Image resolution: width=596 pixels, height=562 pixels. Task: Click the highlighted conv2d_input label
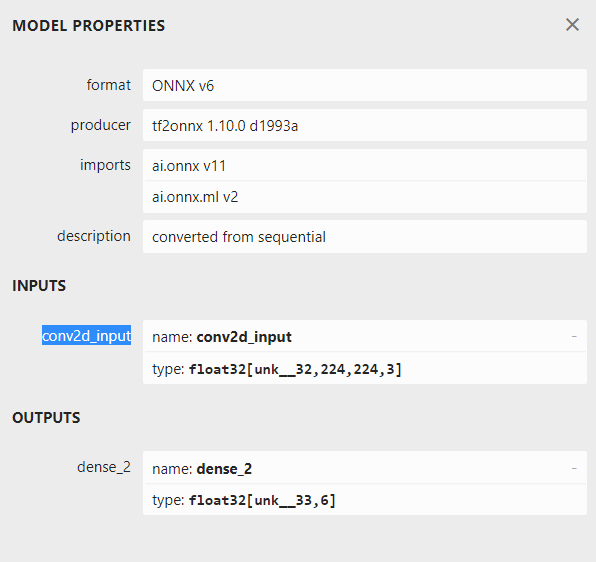[x=86, y=336]
